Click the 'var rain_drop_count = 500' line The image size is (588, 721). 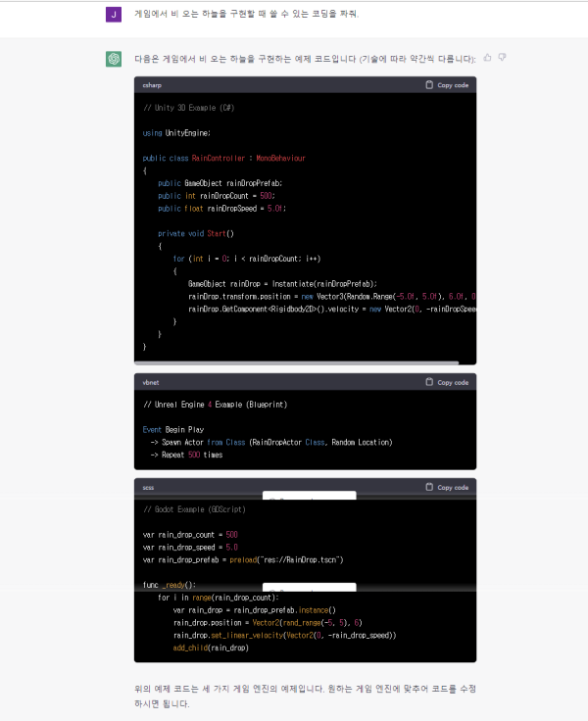click(190, 535)
